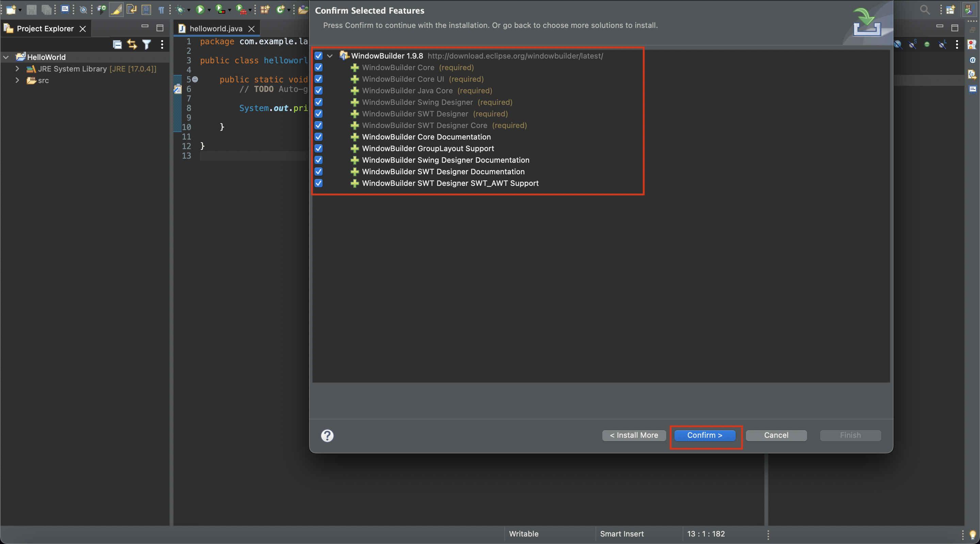Click the cursor position 13 : 1 : 182
Screen dimensions: 980x544
706,534
